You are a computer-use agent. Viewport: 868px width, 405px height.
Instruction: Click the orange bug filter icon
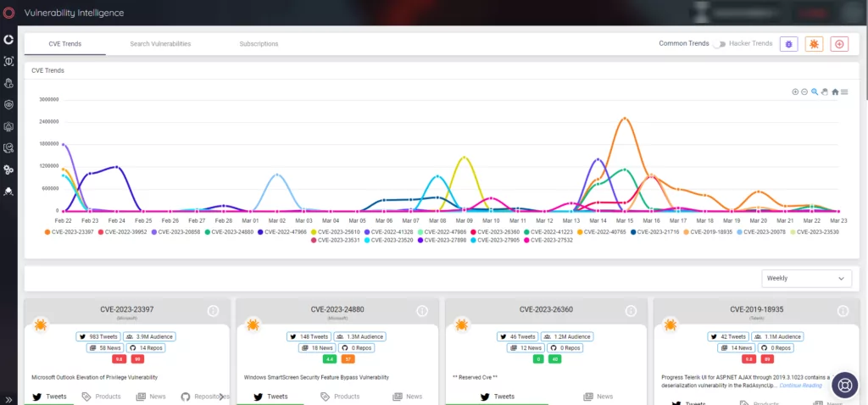[814, 44]
